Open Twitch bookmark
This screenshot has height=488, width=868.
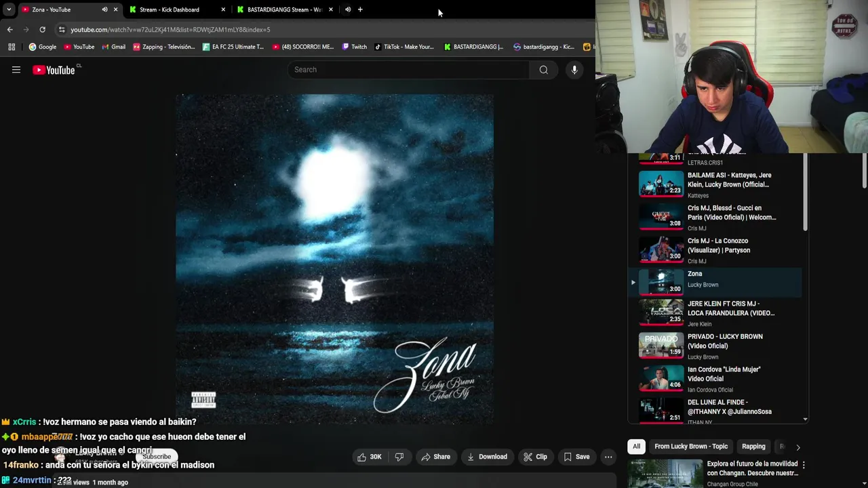(x=354, y=47)
